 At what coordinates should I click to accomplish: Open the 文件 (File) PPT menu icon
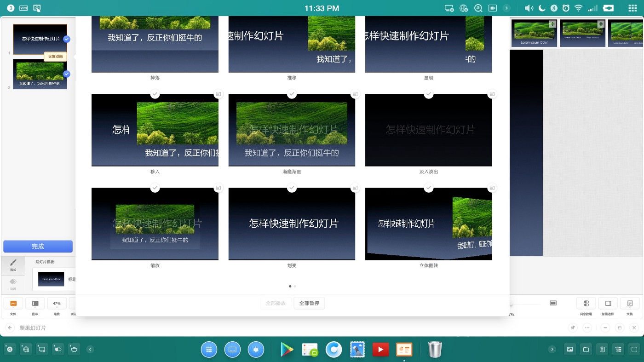13,304
